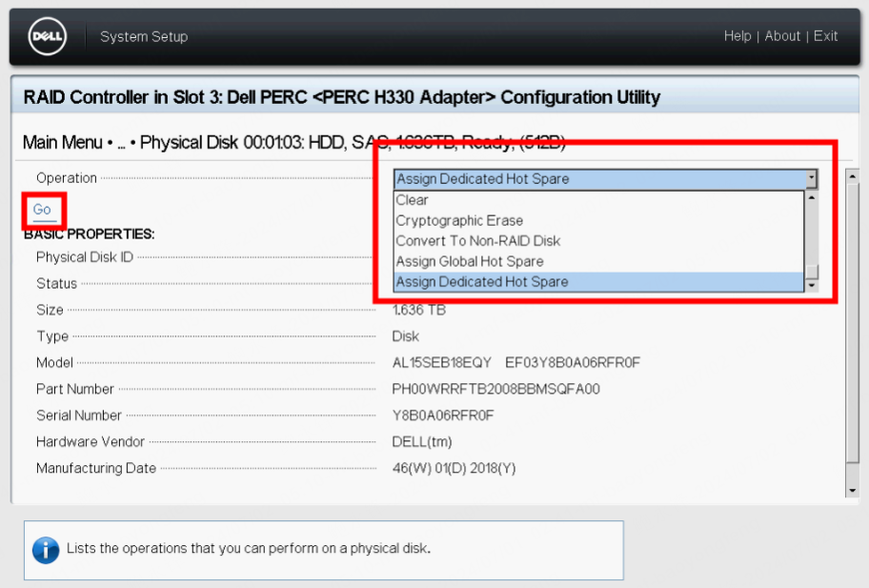The height and width of the screenshot is (588, 869).
Task: Click the RAID Controller Configuration Utility title
Action: (341, 97)
